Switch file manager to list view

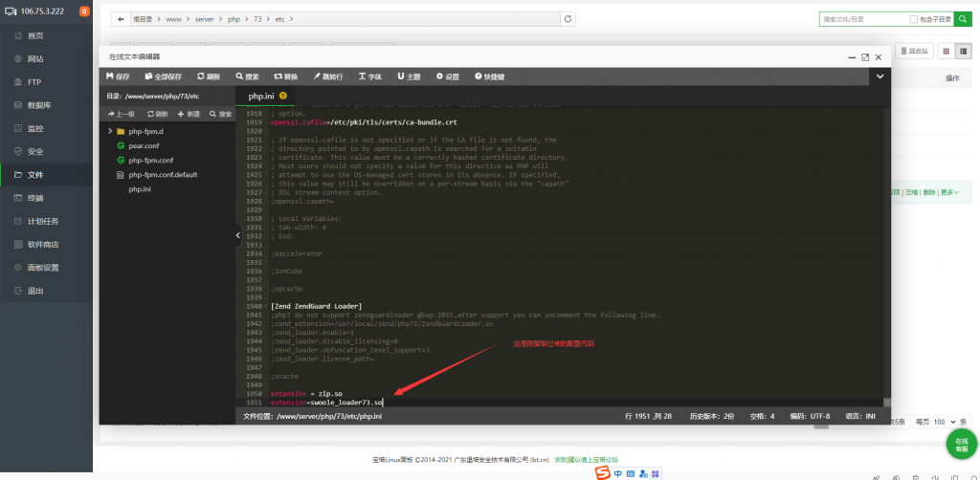click(965, 51)
